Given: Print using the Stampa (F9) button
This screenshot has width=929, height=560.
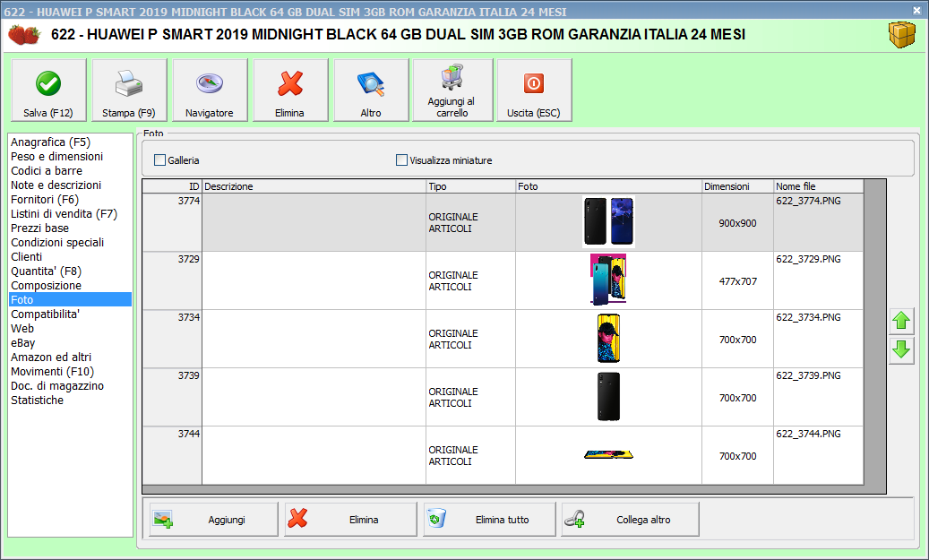Looking at the screenshot, I should (x=129, y=90).
